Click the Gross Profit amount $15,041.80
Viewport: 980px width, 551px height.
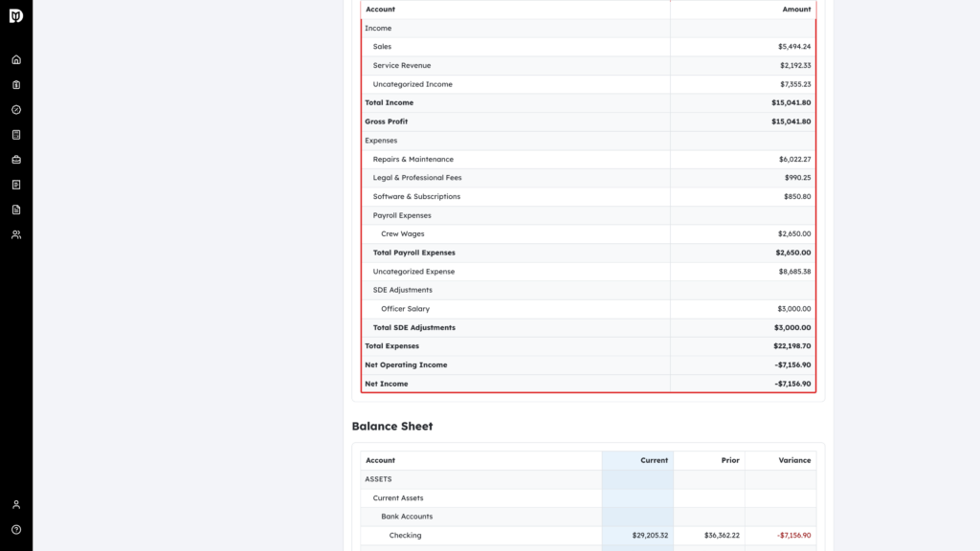pyautogui.click(x=791, y=121)
